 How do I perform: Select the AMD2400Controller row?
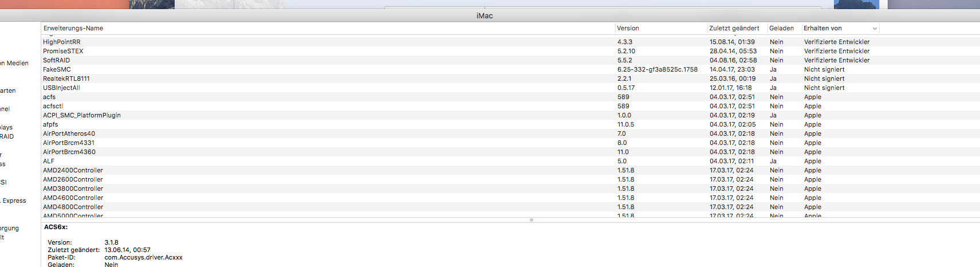tap(510, 170)
